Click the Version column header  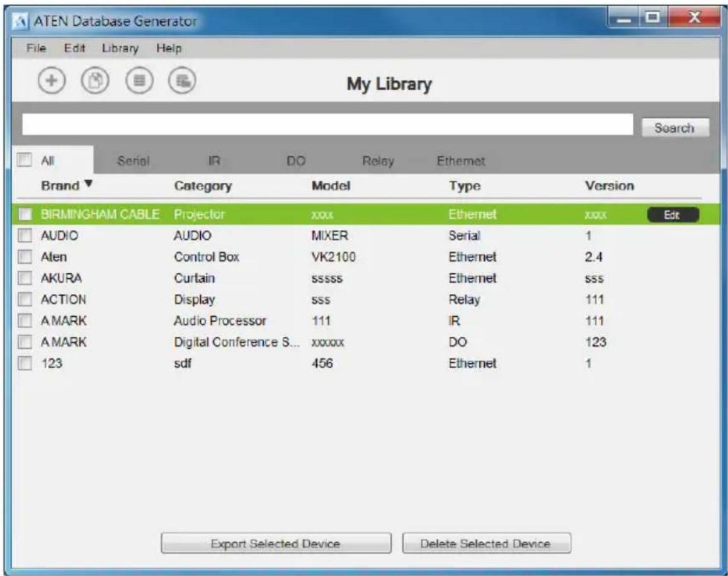point(609,186)
